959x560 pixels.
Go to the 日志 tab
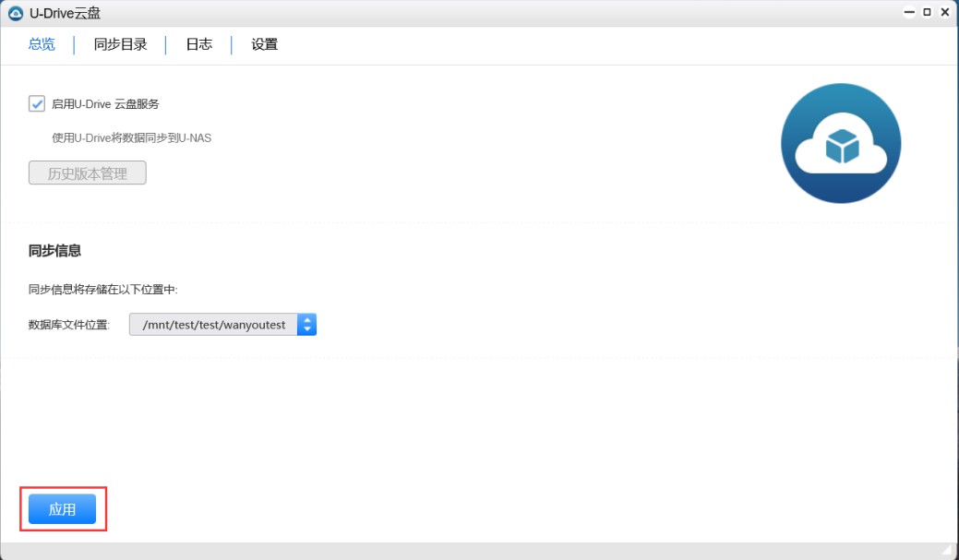(198, 44)
